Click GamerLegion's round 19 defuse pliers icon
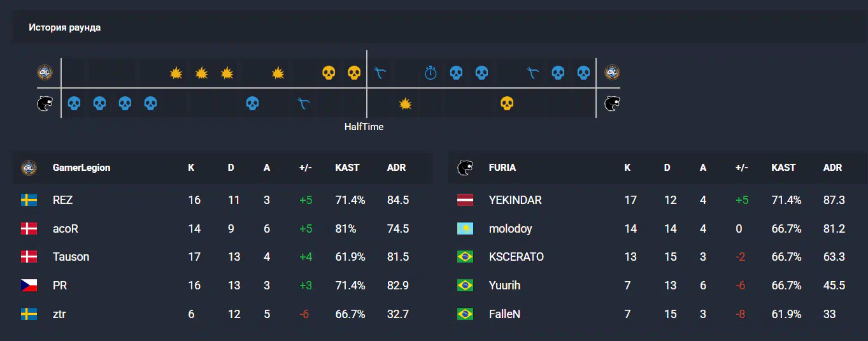 click(x=532, y=73)
